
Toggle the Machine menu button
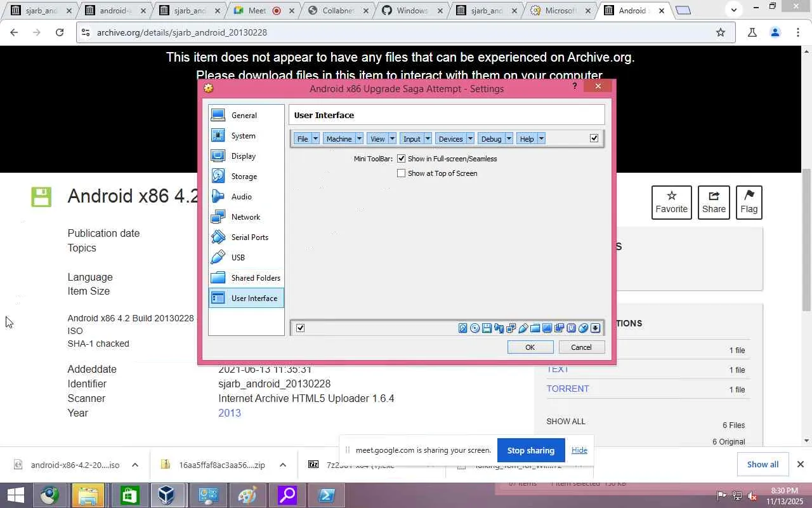click(339, 139)
